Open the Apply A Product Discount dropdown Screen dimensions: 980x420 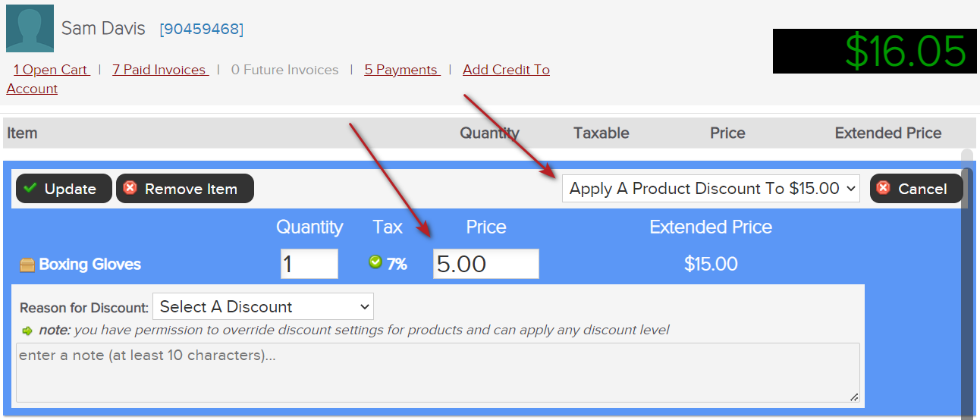pyautogui.click(x=711, y=188)
